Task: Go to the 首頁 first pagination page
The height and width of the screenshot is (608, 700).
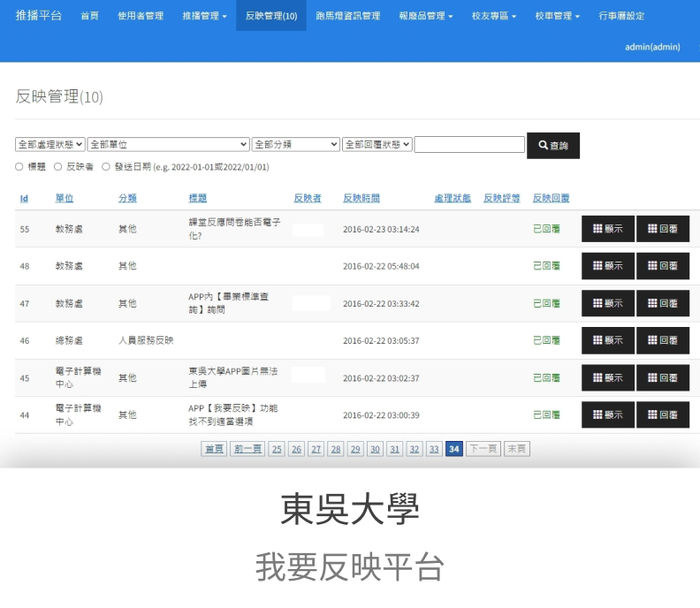Action: 214,449
